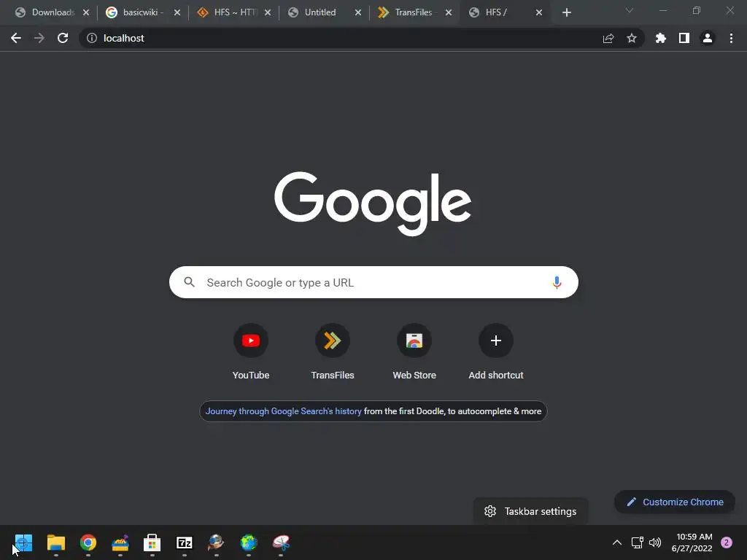This screenshot has width=747, height=560.
Task: Click the Chrome taskbar icon
Action: tap(88, 542)
